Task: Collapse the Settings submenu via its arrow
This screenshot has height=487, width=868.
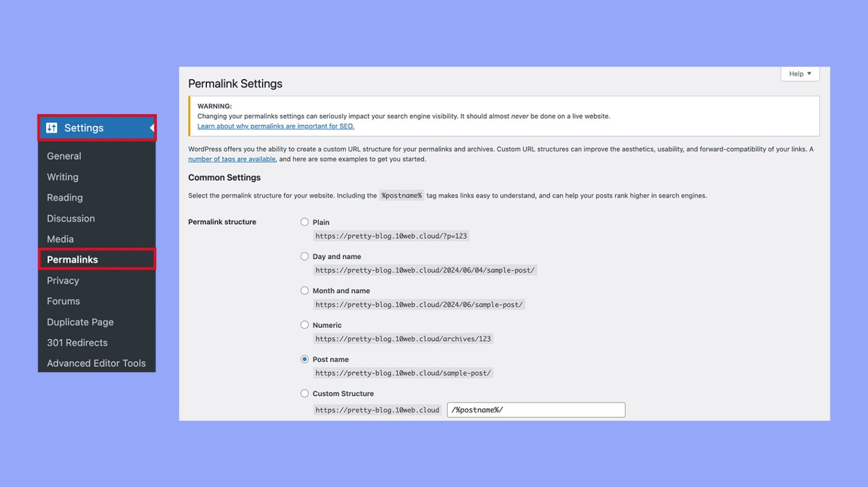Action: click(152, 128)
